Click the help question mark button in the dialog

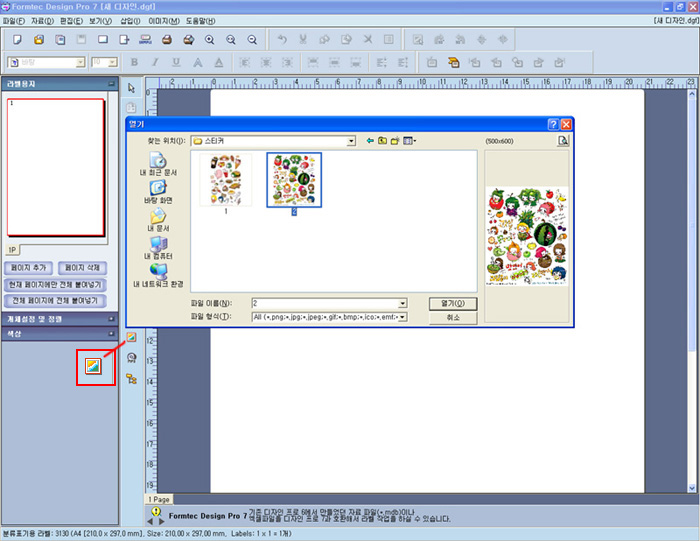(553, 124)
